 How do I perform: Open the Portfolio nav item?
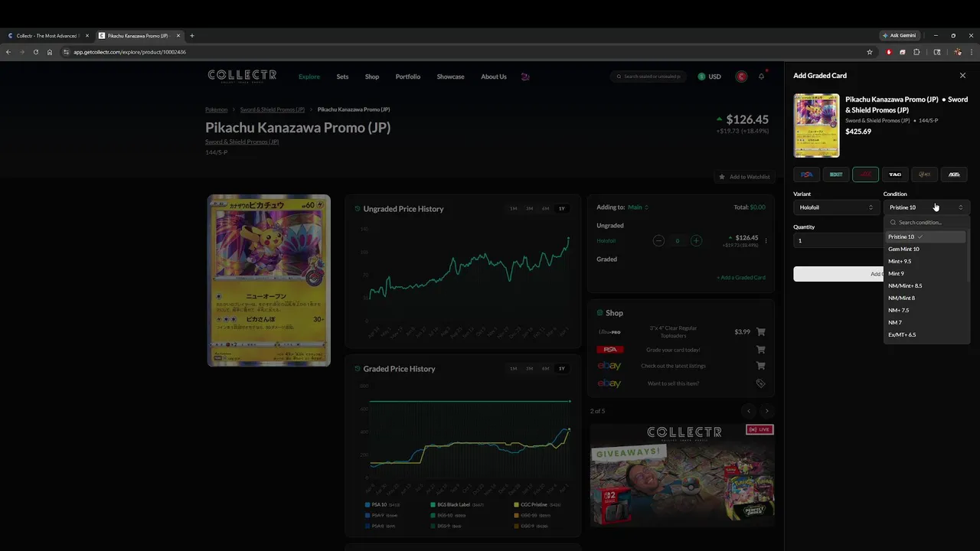click(x=408, y=77)
